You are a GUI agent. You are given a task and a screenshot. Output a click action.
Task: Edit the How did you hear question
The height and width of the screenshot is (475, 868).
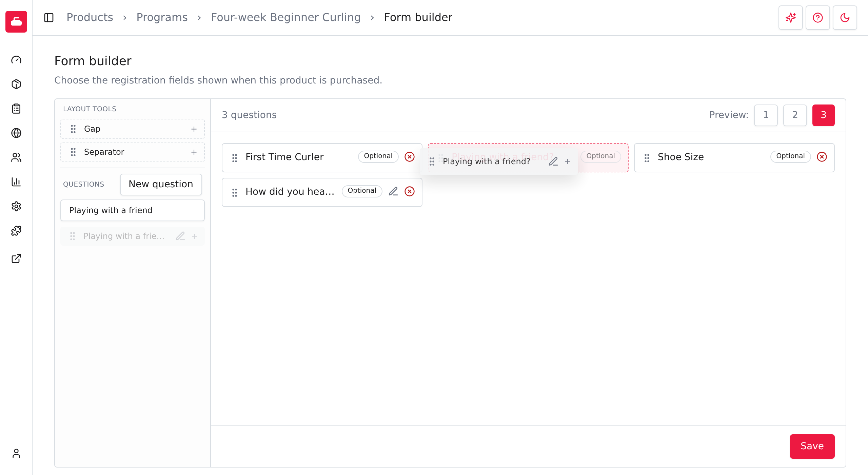(393, 191)
